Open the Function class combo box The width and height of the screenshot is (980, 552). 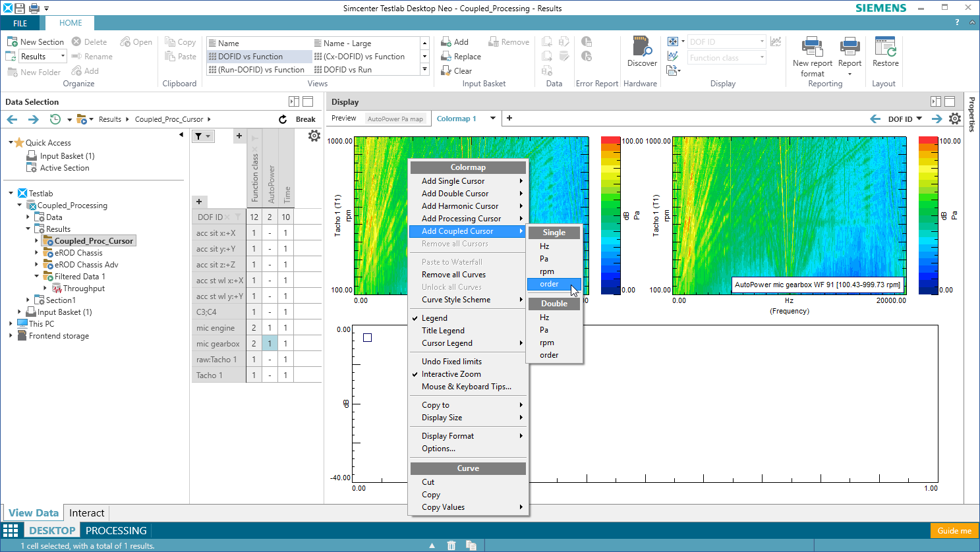coord(726,58)
